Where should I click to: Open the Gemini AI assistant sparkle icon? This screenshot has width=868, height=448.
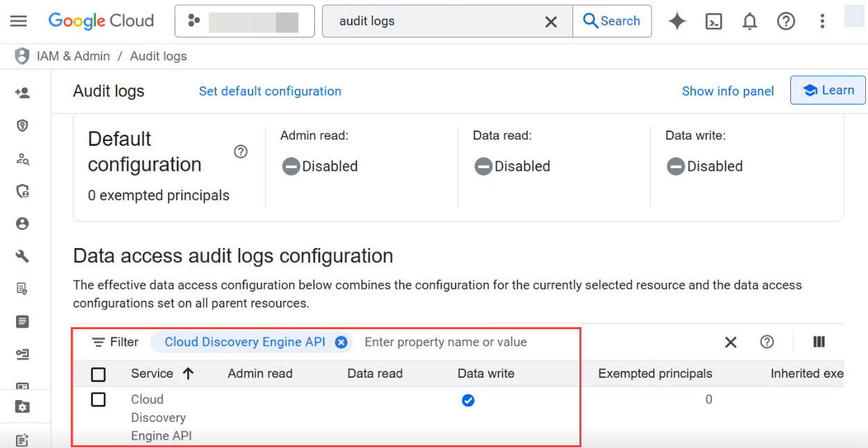tap(677, 22)
